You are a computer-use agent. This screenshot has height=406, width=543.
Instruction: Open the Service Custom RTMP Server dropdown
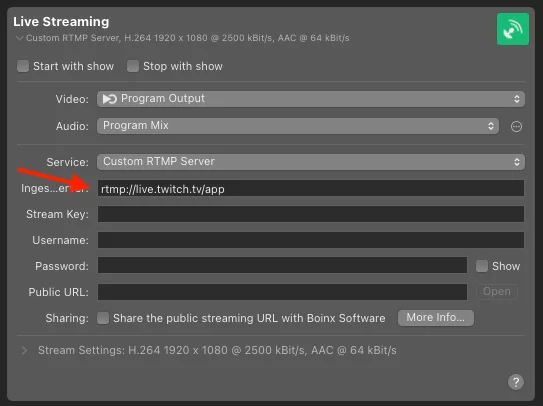pos(311,162)
